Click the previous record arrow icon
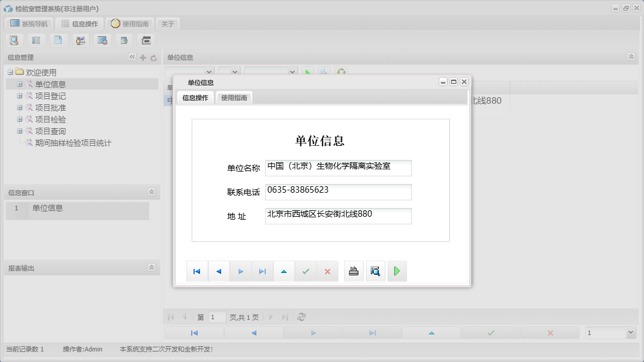 pos(219,271)
